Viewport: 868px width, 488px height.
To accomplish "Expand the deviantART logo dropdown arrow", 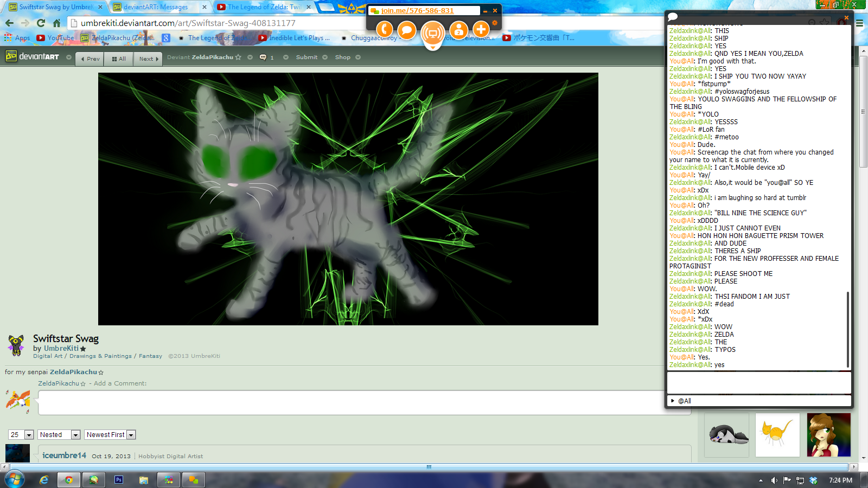I will (x=68, y=57).
